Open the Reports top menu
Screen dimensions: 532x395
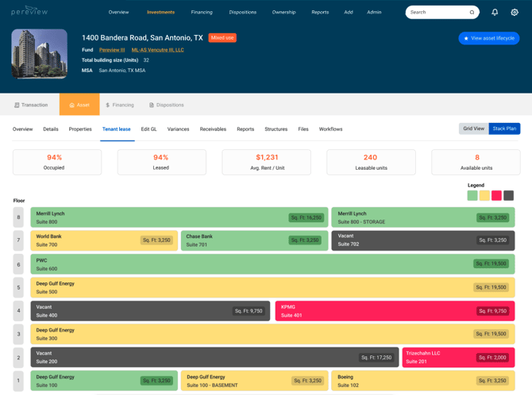320,12
